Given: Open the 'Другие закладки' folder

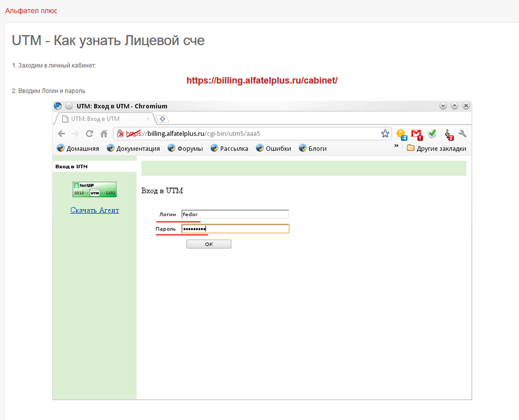Looking at the screenshot, I should tap(436, 148).
